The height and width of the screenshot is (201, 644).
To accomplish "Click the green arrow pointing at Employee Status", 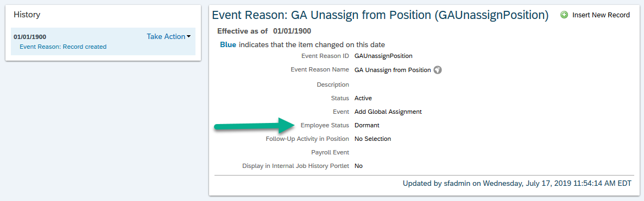I will point(255,125).
